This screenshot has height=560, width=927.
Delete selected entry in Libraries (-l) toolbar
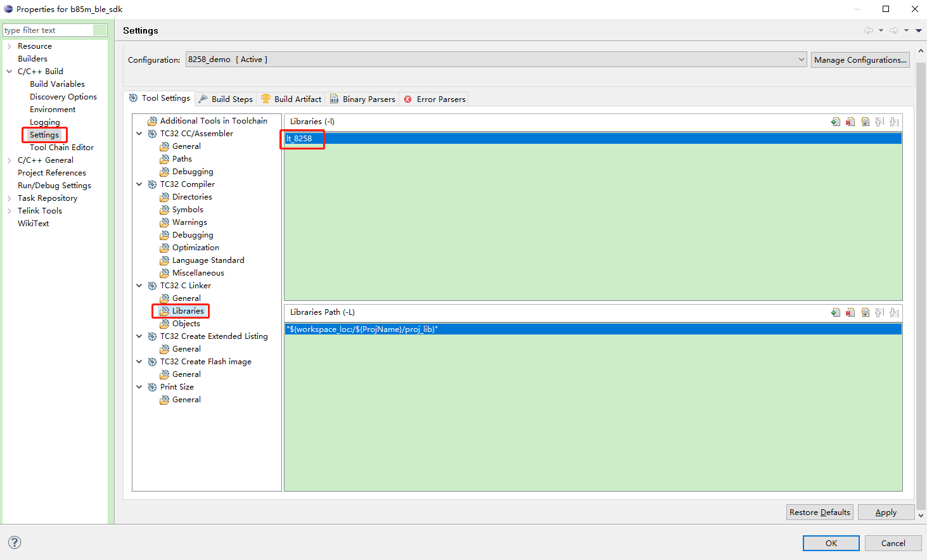(850, 122)
